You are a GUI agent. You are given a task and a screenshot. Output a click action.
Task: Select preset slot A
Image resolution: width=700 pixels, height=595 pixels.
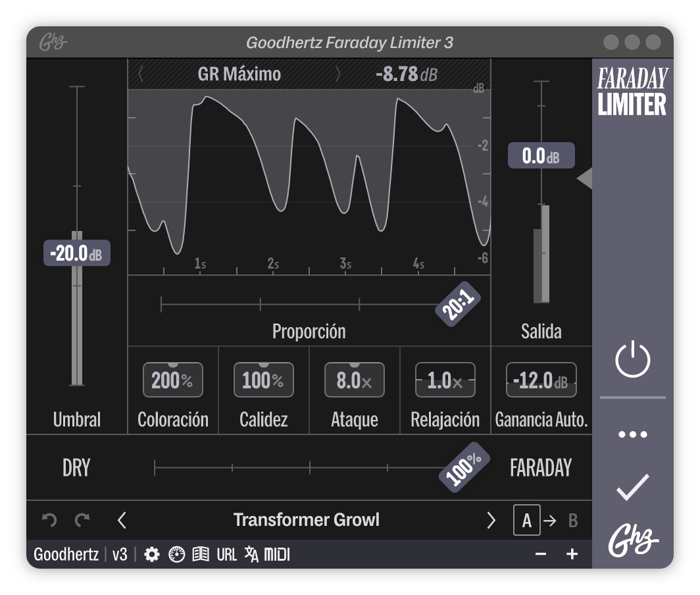coord(526,520)
